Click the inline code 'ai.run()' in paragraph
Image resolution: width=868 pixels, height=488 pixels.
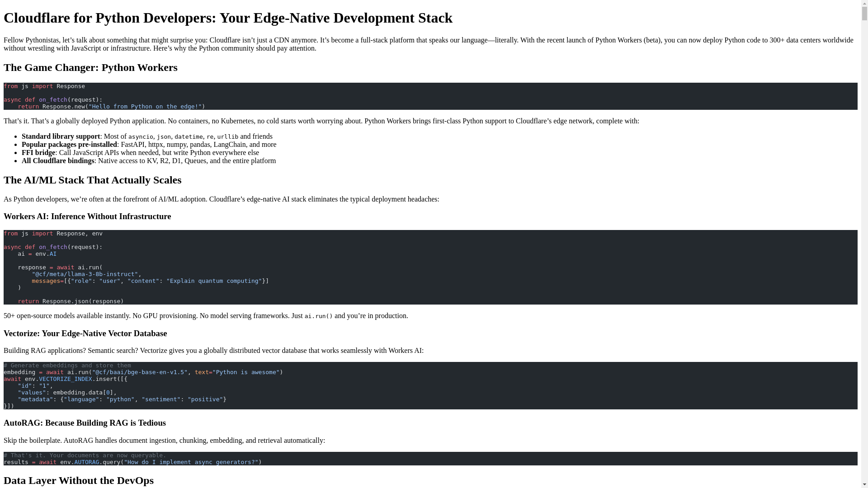319,316
